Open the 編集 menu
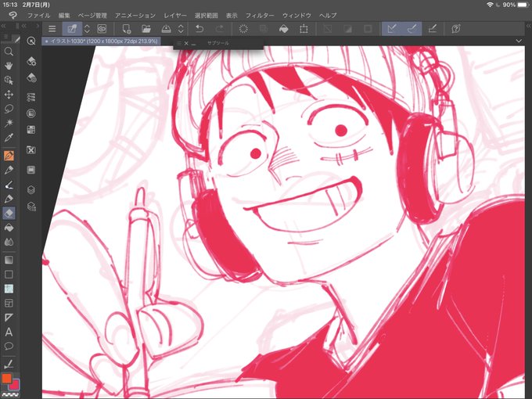 [64, 16]
